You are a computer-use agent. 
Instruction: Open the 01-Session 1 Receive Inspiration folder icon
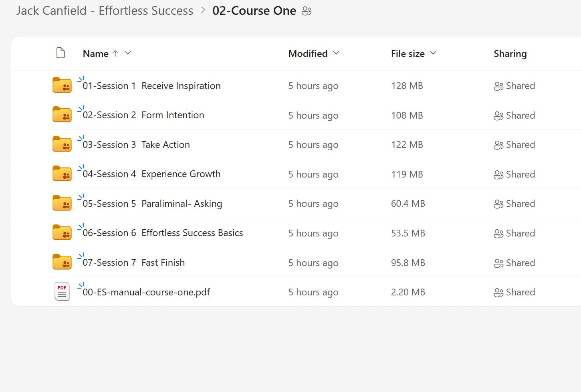[61, 85]
